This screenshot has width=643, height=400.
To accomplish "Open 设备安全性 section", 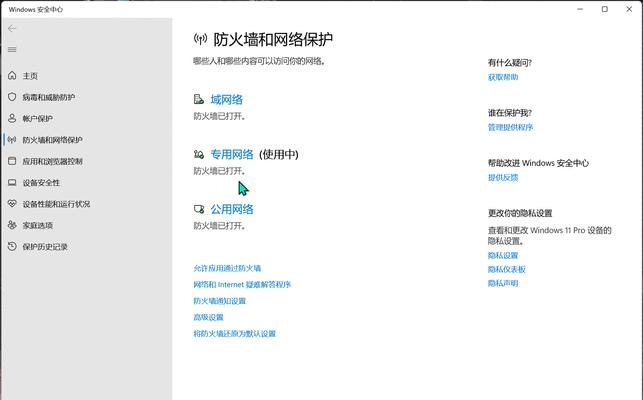I will [x=41, y=183].
